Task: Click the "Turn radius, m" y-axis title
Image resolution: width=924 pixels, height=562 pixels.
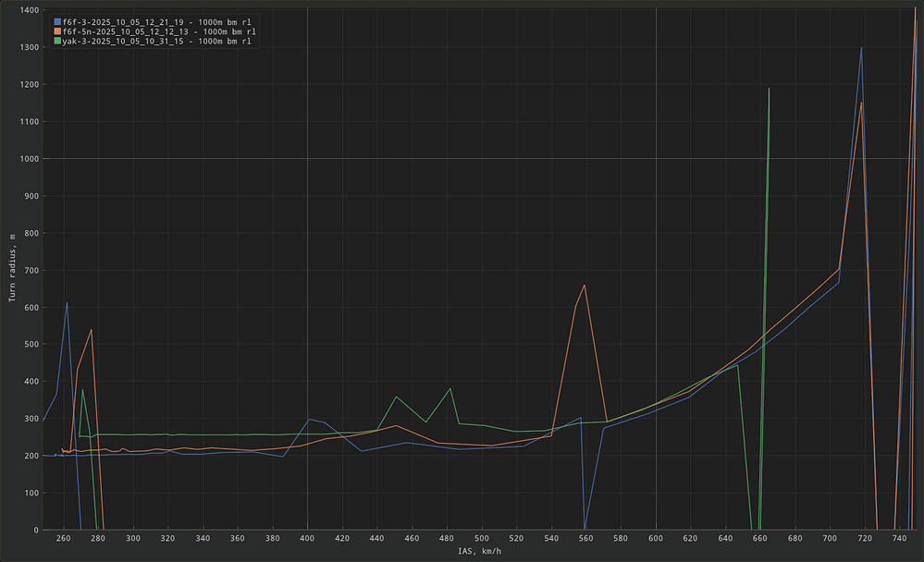Action: click(x=12, y=267)
